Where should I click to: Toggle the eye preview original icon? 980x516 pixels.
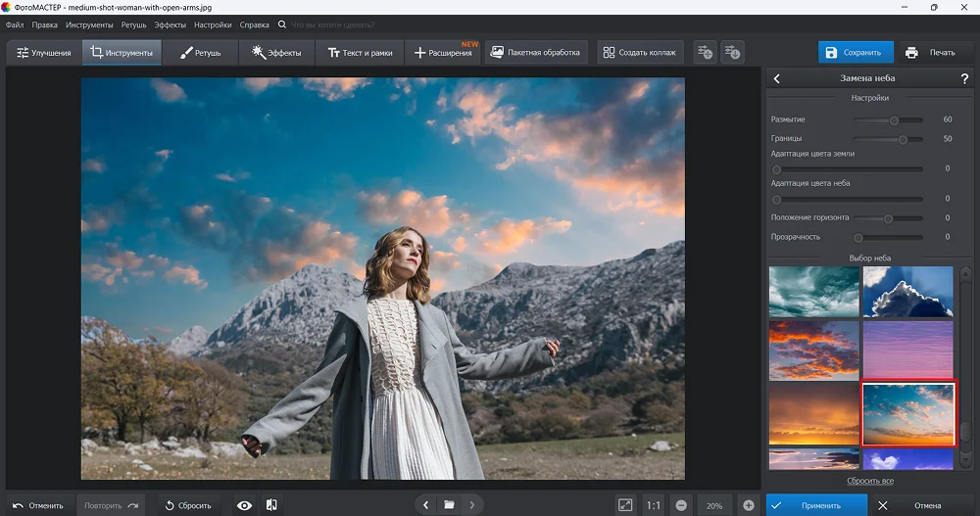[244, 505]
